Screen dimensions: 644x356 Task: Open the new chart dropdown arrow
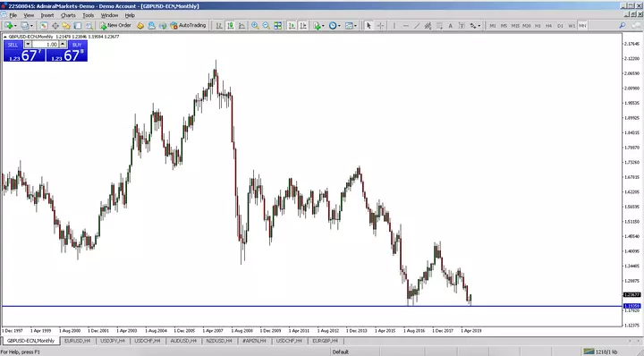[x=15, y=26]
